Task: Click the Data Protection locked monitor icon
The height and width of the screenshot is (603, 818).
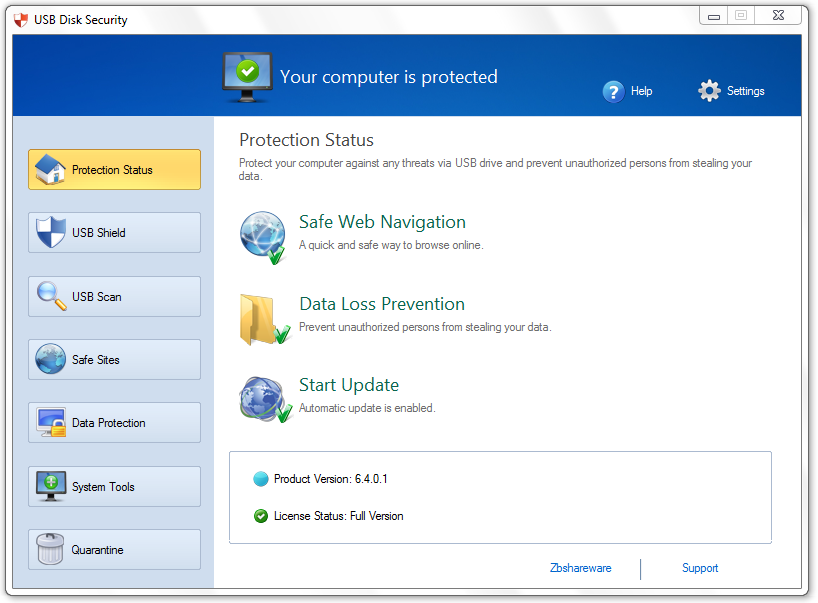Action: click(51, 422)
